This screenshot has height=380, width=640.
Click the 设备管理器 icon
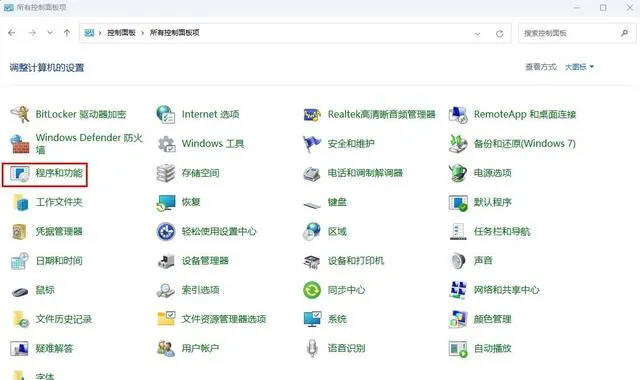(x=166, y=261)
